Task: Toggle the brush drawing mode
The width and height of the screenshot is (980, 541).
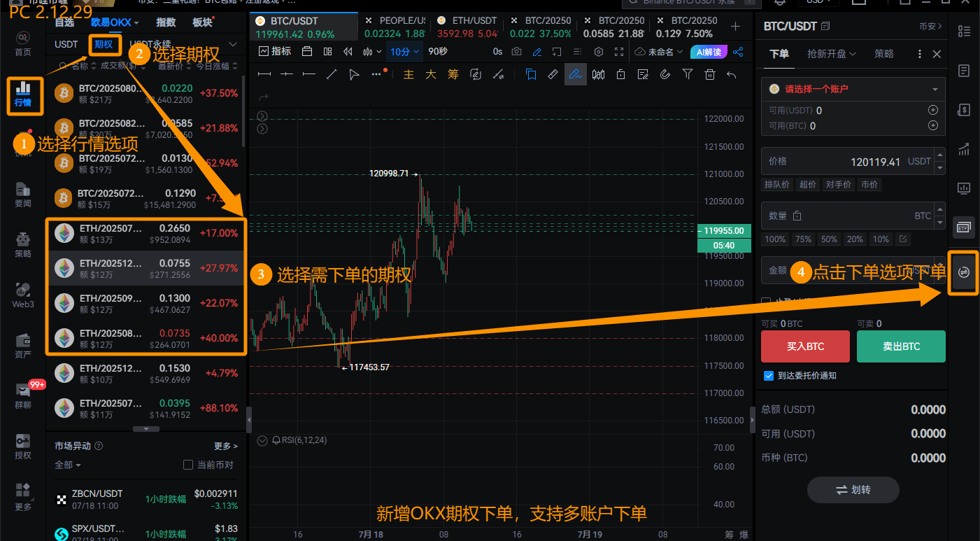Action: pos(576,73)
